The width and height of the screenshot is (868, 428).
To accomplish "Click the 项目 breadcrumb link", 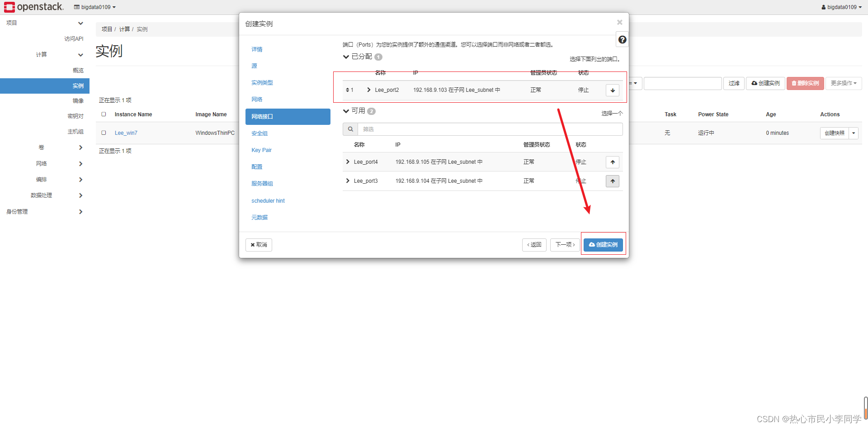I will (x=107, y=29).
